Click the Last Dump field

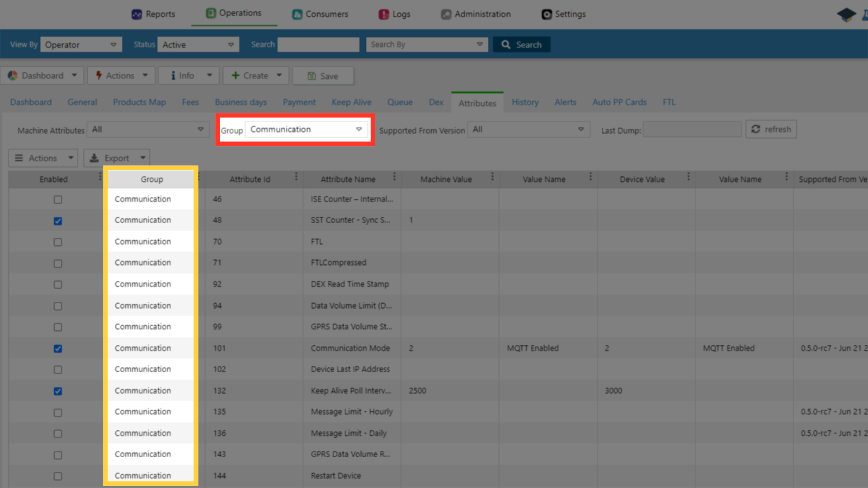pos(692,130)
